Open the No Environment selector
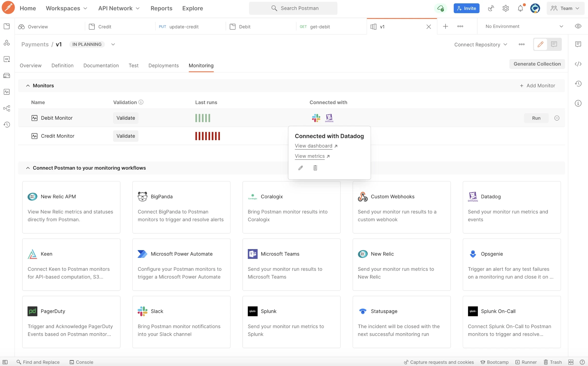 pos(524,26)
